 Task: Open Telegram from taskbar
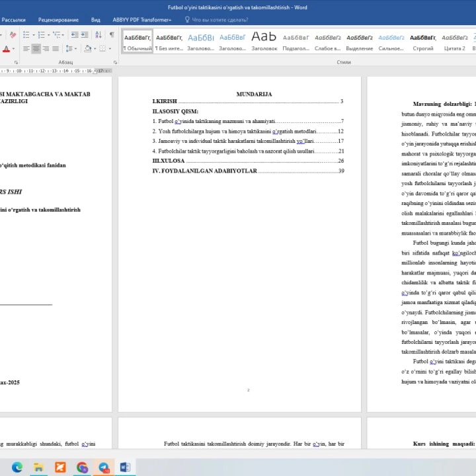pos(104,467)
